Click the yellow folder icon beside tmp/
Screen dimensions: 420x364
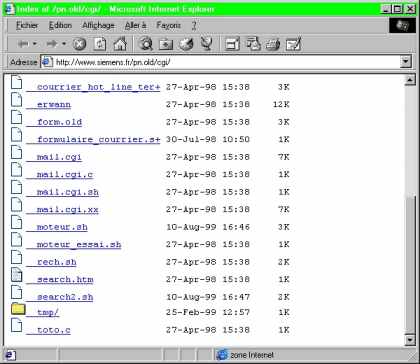tap(18, 309)
